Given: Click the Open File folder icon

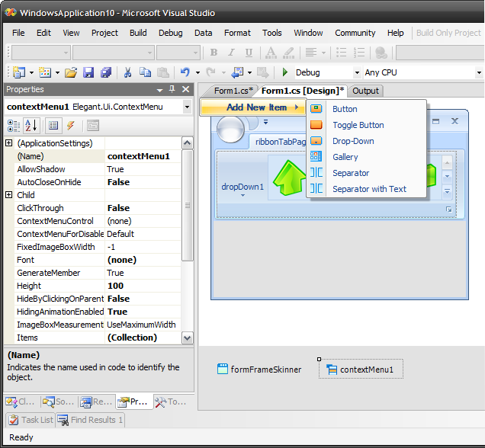Looking at the screenshot, I should 71,72.
